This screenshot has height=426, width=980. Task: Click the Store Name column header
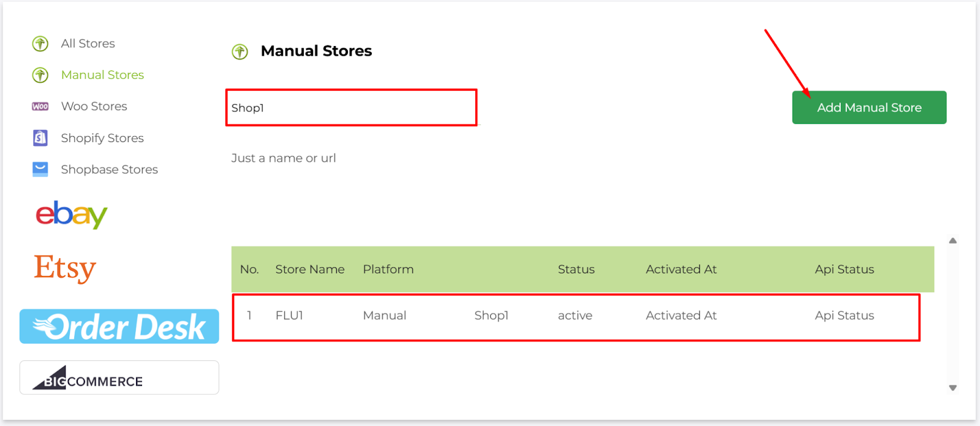pyautogui.click(x=309, y=270)
